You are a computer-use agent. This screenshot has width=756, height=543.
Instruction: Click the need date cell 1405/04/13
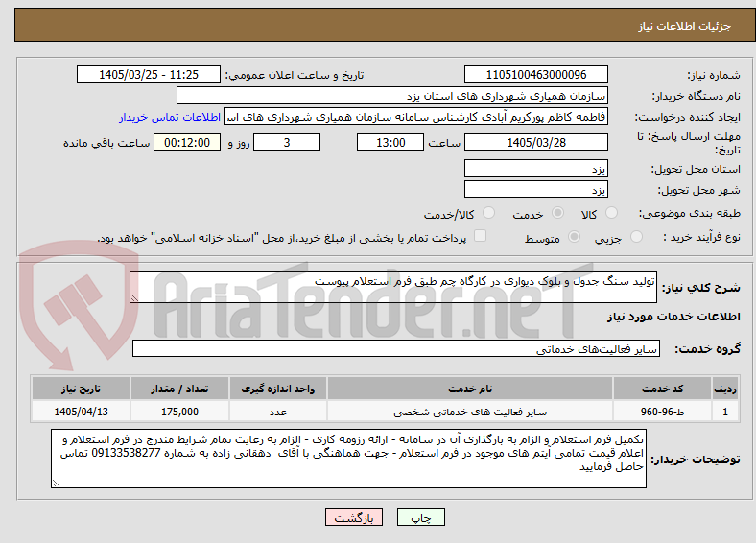tap(81, 412)
